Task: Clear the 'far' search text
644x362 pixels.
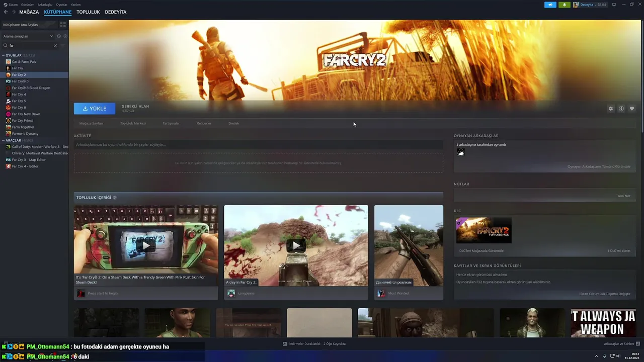Action: [55, 46]
